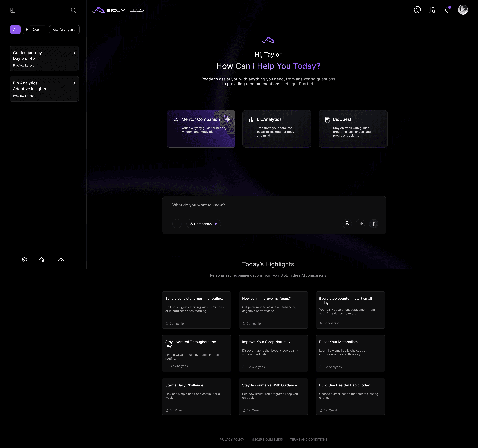The width and height of the screenshot is (478, 448).
Task: Toggle the Companion mode chip
Action: point(203,224)
